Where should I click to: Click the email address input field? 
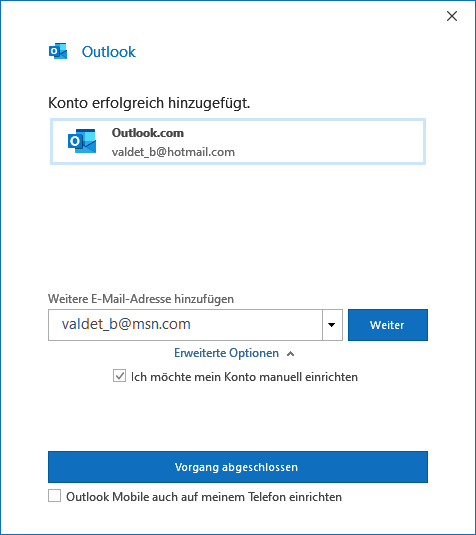click(x=185, y=325)
